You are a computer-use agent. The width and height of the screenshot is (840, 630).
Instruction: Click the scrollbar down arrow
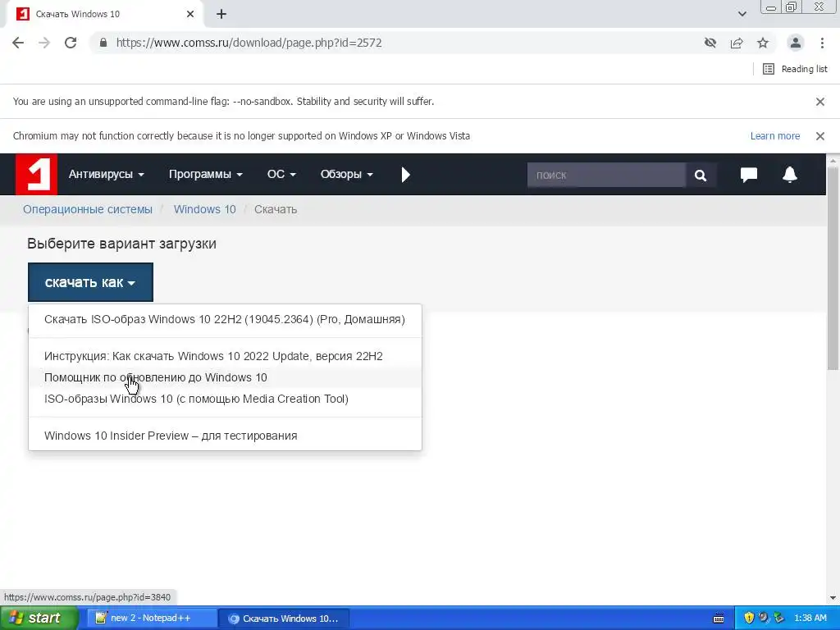coord(833,598)
